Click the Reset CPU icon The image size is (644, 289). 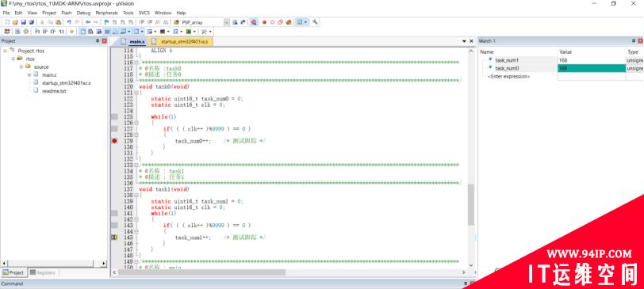tap(7, 32)
